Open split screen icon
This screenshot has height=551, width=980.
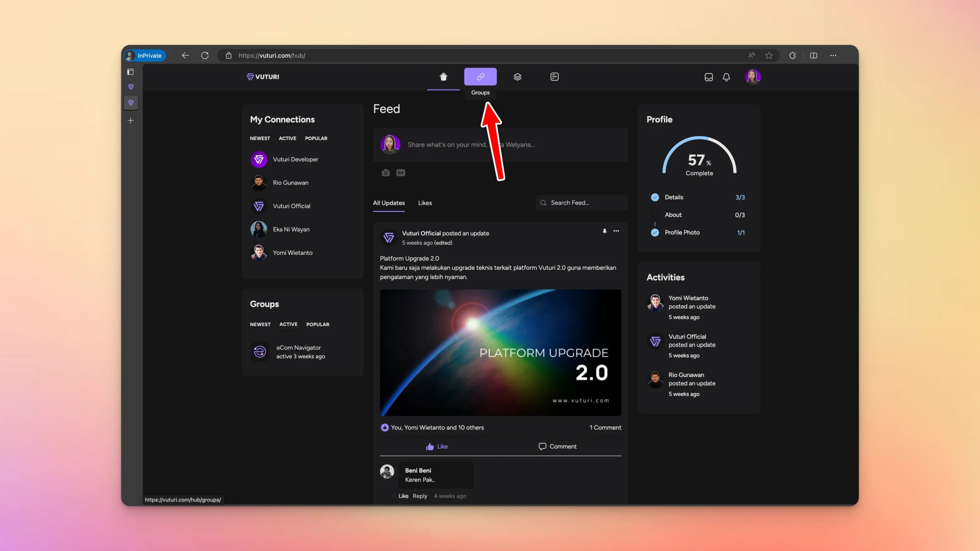(x=813, y=55)
